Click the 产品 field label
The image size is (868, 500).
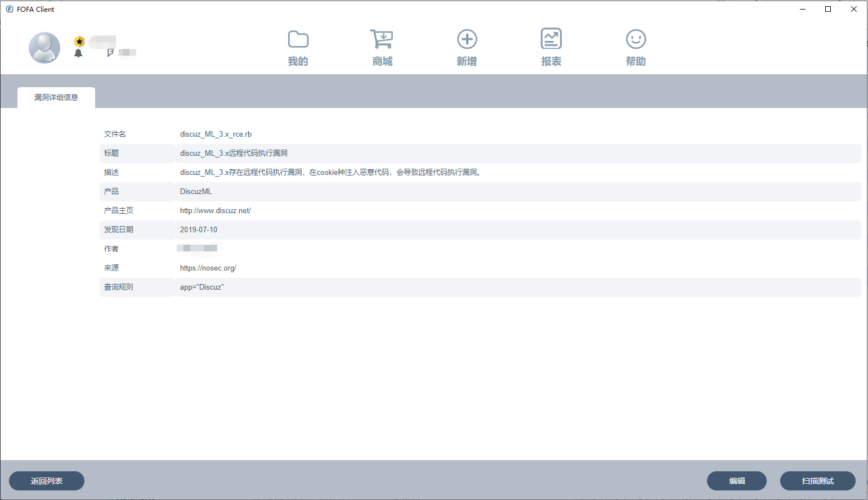[x=111, y=191]
